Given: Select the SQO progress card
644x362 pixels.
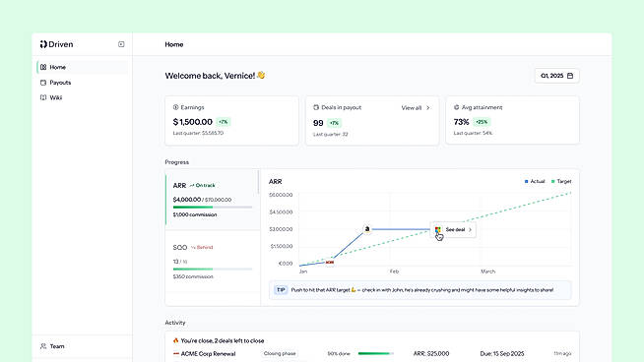Looking at the screenshot, I should click(213, 261).
